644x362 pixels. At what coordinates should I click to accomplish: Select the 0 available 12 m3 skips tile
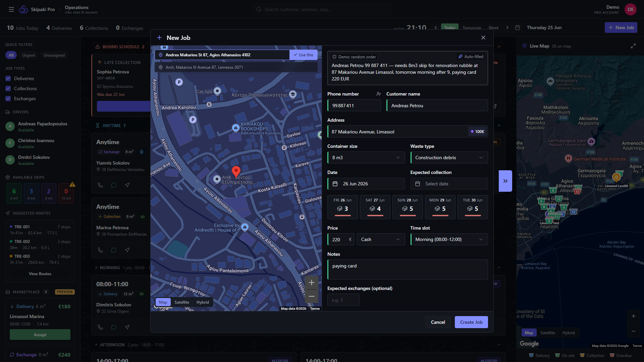tap(66, 194)
